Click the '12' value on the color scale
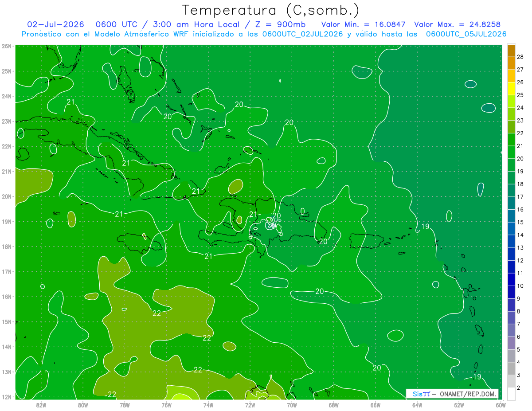532x411 pixels. (x=520, y=261)
